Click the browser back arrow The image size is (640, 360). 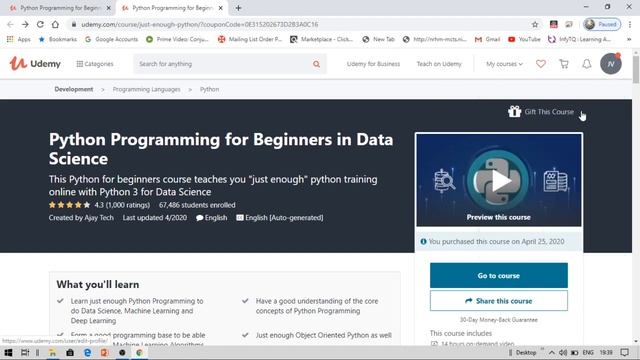[10, 24]
